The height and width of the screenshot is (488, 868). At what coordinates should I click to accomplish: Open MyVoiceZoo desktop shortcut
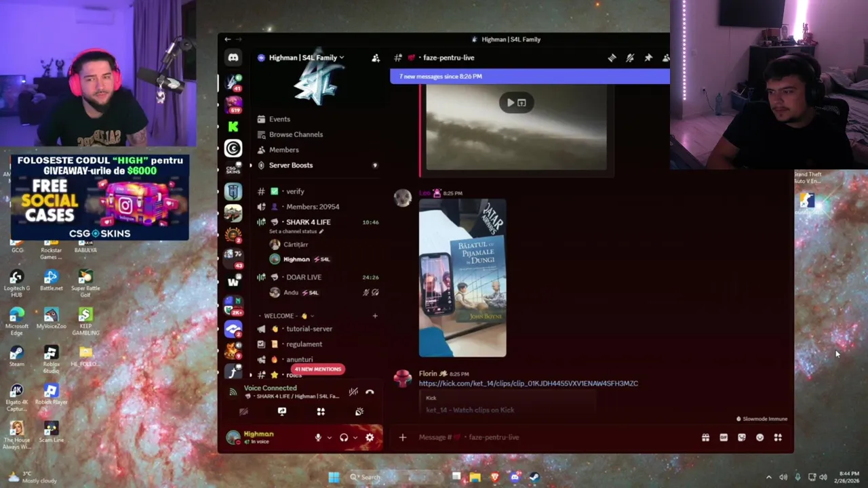(x=51, y=318)
